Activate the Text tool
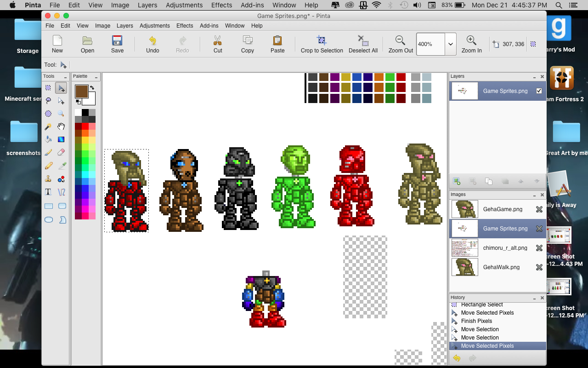The width and height of the screenshot is (588, 368). tap(48, 192)
